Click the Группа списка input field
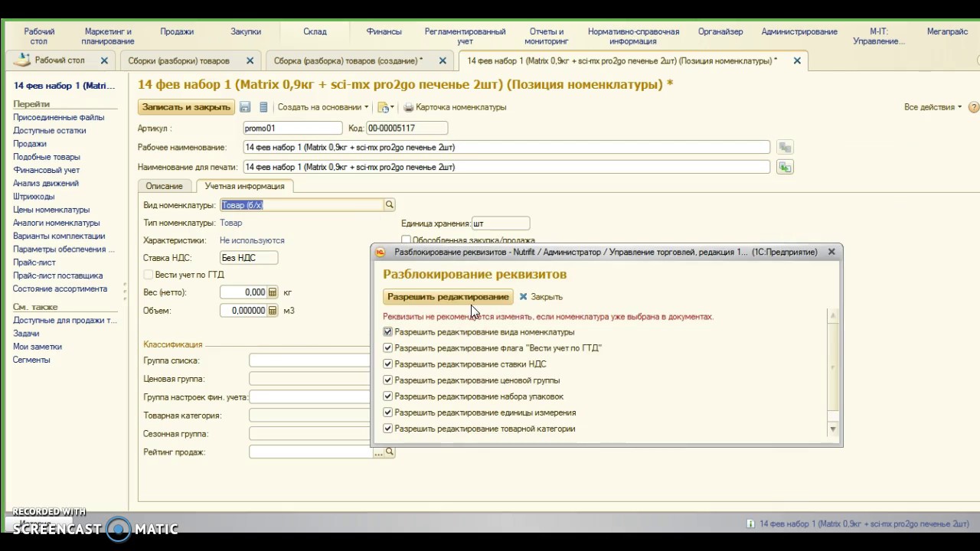This screenshot has height=551, width=980. pos(310,360)
